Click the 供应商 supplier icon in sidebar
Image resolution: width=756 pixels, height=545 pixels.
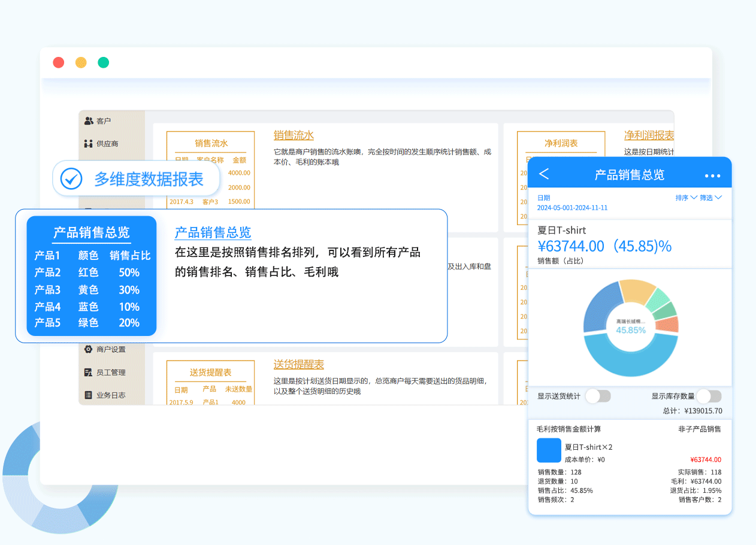(x=89, y=144)
